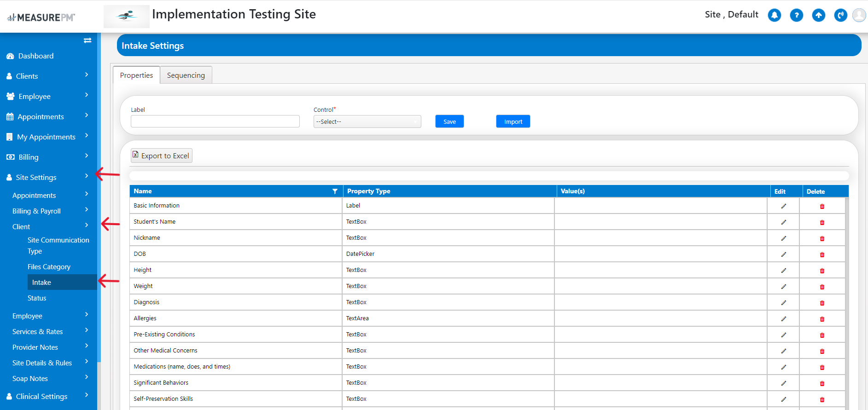Screen dimensions: 868x410
Task: Edit the Other Medical Concerns row
Action: coord(783,351)
